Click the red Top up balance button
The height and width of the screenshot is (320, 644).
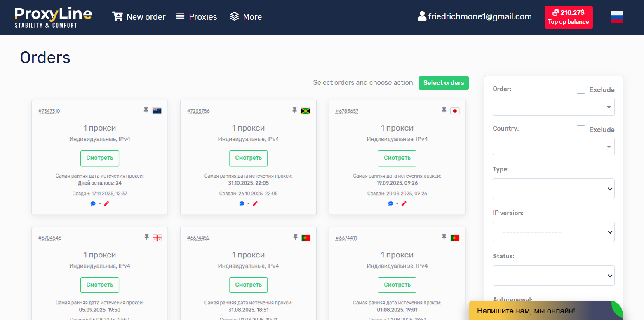tap(568, 17)
